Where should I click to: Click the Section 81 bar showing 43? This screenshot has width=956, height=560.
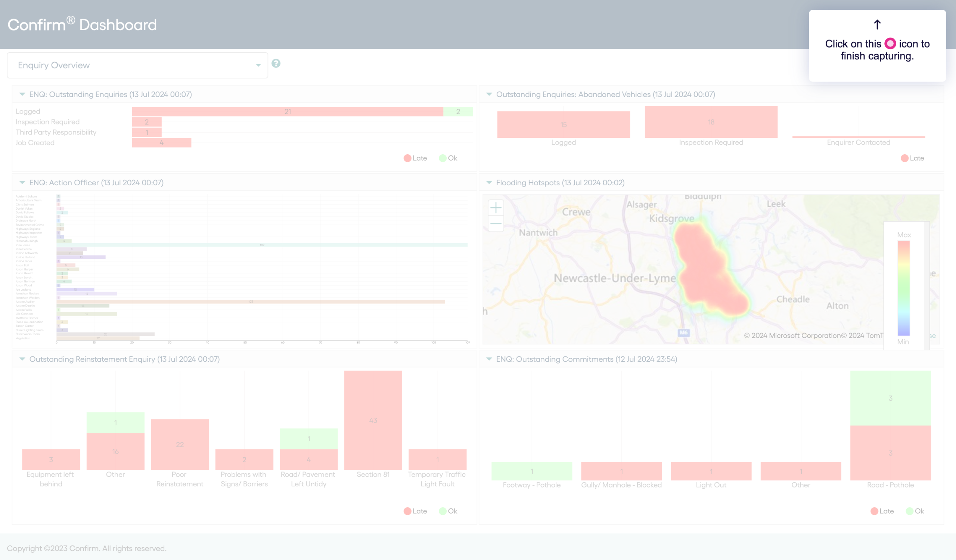click(373, 420)
